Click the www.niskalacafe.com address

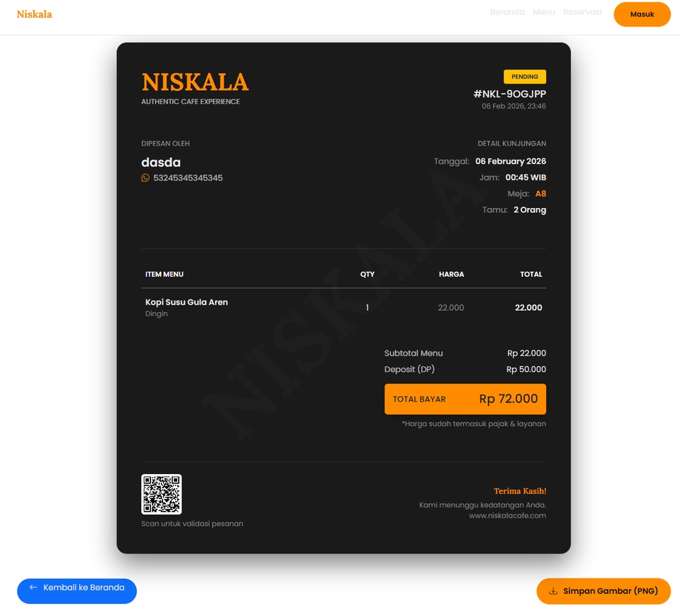point(507,516)
